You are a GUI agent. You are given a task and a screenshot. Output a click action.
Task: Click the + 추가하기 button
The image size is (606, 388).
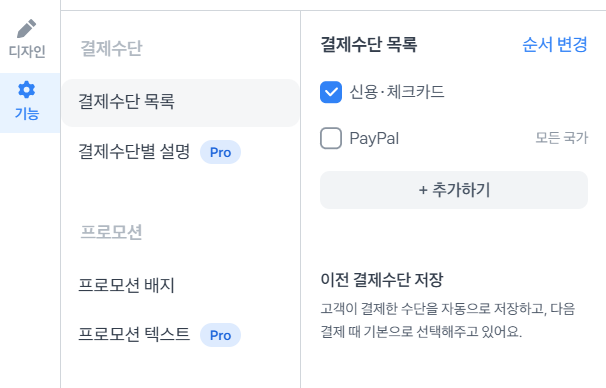pos(454,190)
